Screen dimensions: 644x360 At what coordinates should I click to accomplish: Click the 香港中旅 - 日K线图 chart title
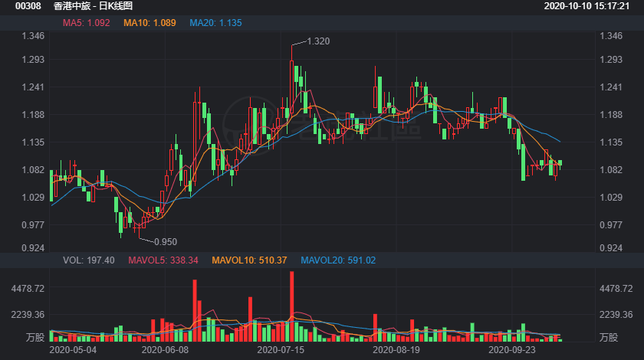tap(93, 6)
